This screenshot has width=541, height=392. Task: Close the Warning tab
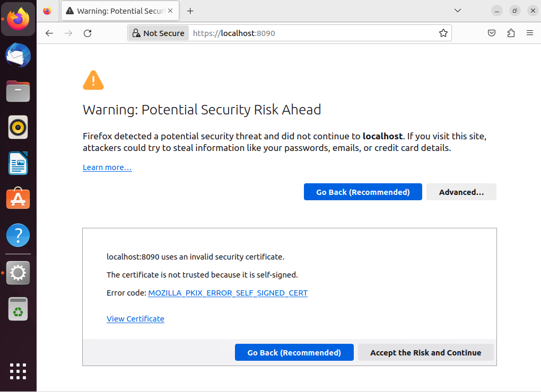coord(170,11)
